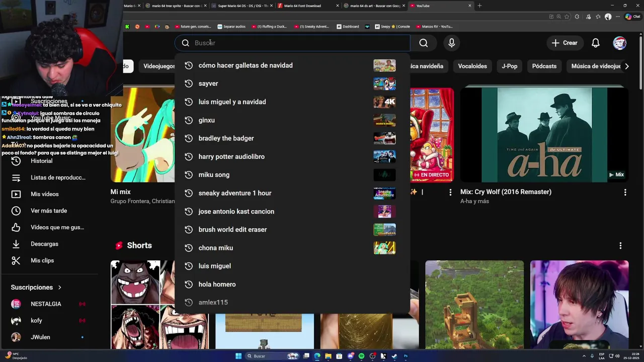Open the Dashboard bookmark
644x362 pixels.
(x=348, y=27)
